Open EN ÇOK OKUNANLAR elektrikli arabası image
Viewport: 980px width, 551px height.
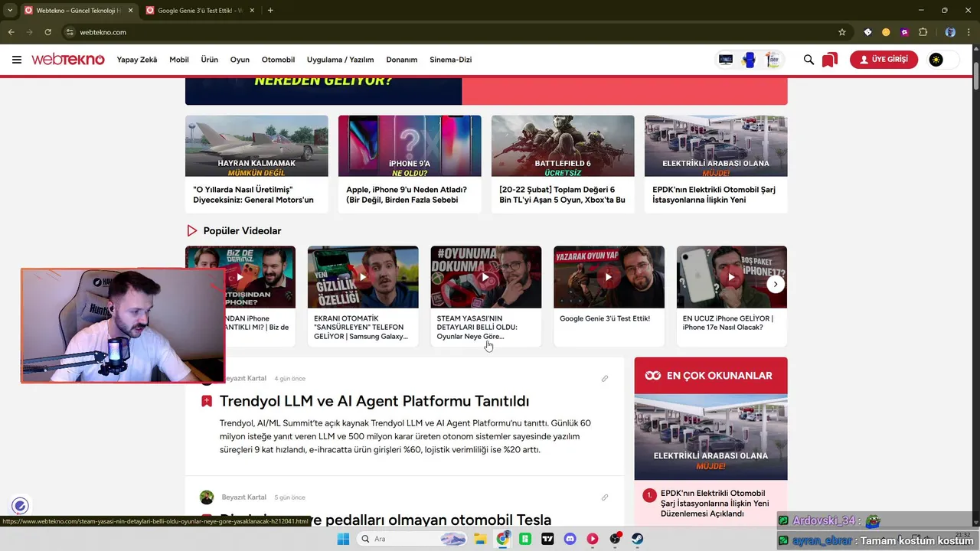[710, 437]
